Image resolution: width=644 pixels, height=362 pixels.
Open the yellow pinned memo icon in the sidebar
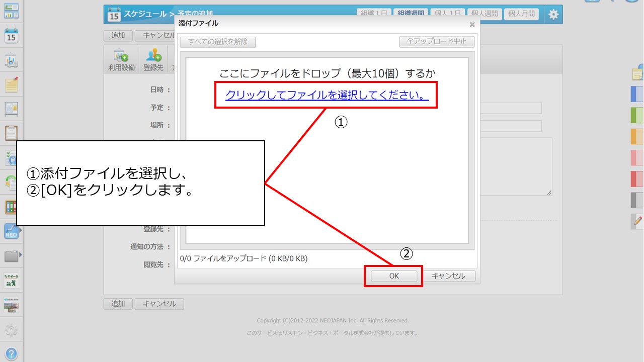click(x=11, y=84)
